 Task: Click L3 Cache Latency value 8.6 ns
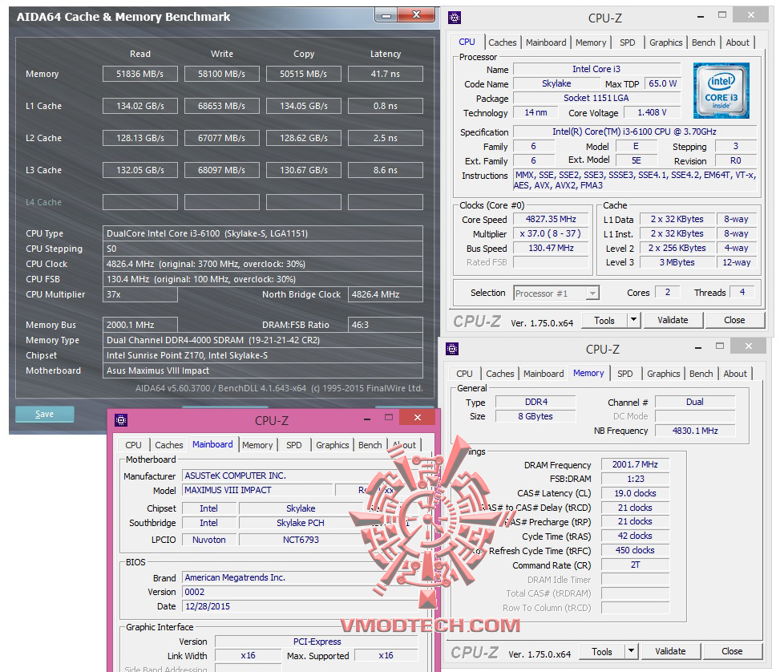386,170
